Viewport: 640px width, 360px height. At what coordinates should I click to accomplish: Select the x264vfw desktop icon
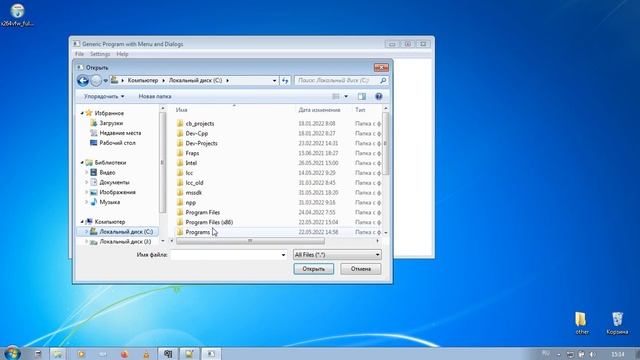click(17, 15)
